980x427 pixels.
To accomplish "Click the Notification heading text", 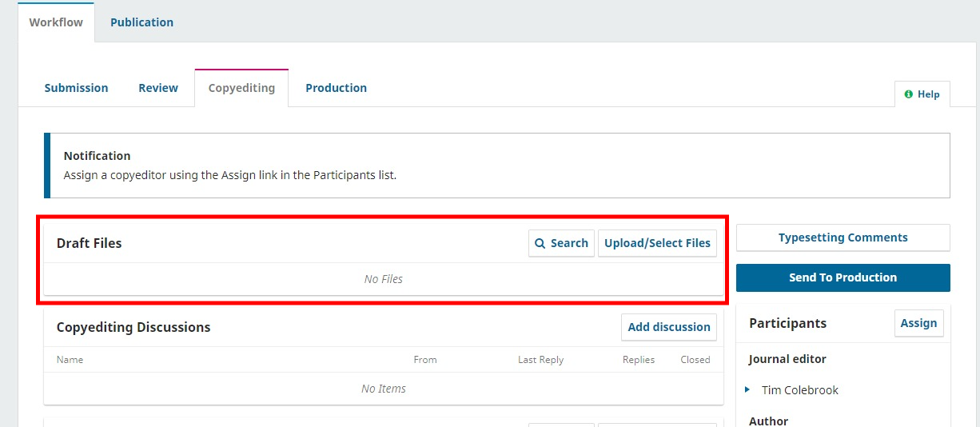I will [97, 156].
